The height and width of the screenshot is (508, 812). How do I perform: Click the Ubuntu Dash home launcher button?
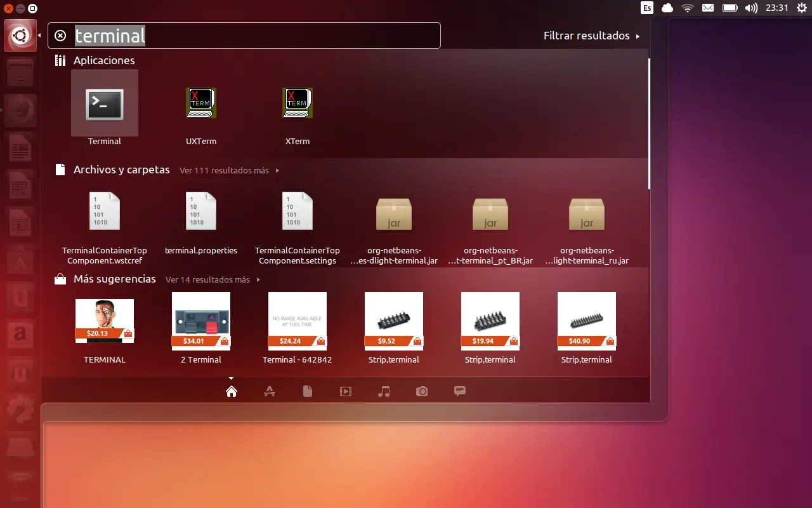20,36
